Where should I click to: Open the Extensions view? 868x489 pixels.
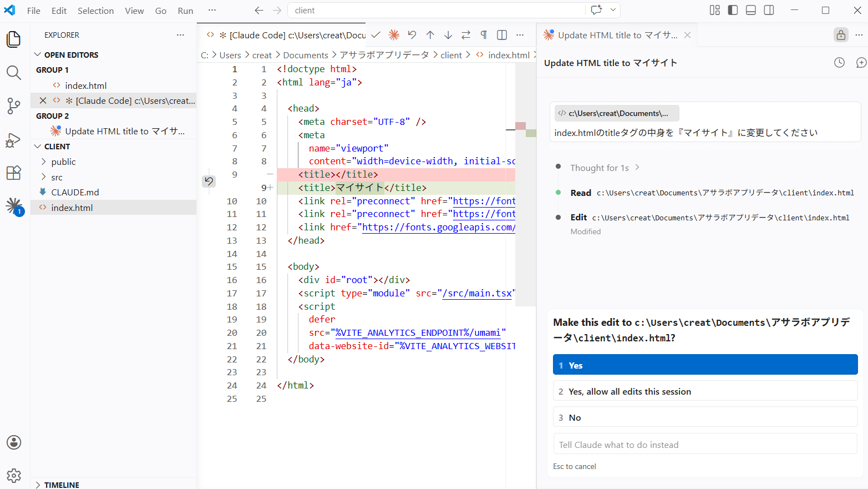(x=13, y=173)
